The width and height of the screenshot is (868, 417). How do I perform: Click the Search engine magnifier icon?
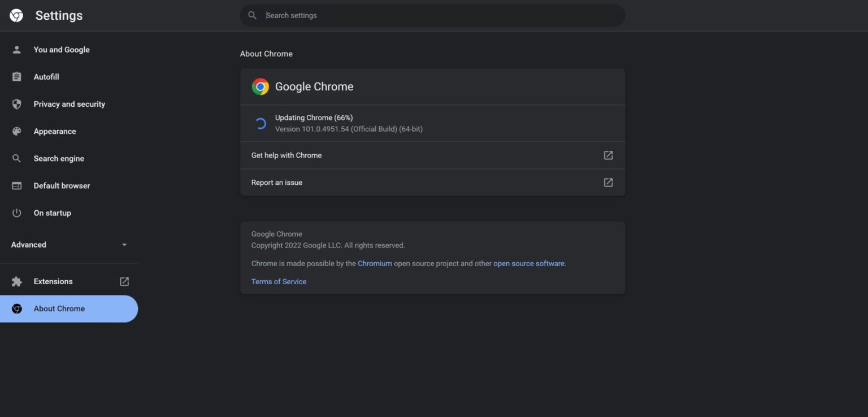(17, 158)
